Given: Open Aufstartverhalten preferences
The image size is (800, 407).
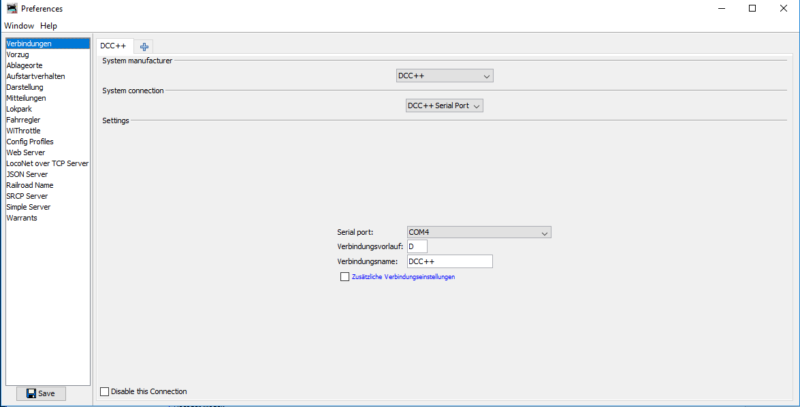Looking at the screenshot, I should click(48, 77).
